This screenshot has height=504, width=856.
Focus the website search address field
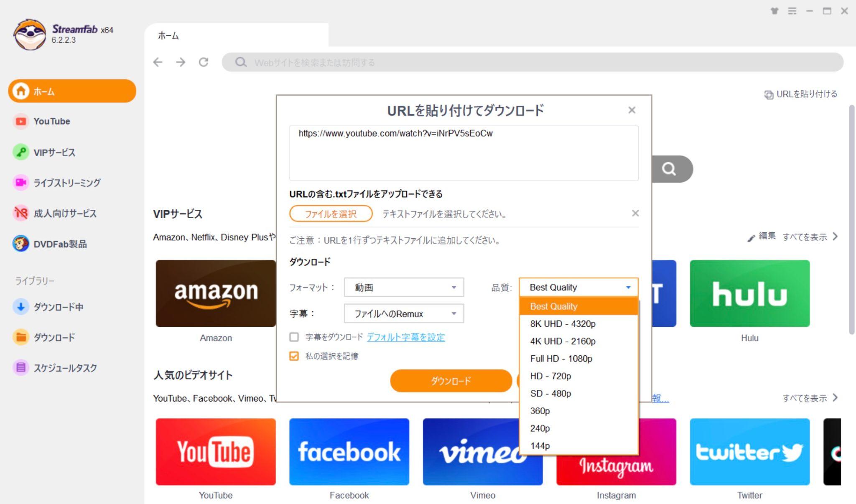point(532,62)
